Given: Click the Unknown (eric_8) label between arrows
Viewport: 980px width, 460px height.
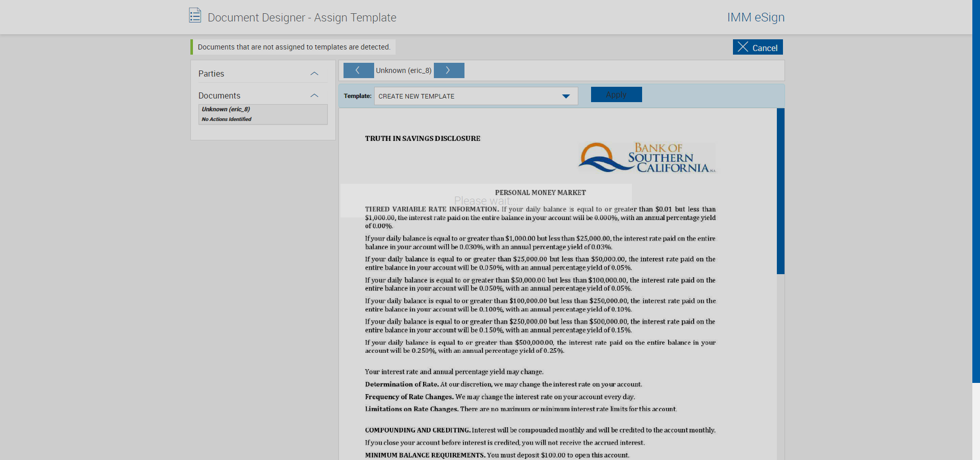Looking at the screenshot, I should 404,70.
